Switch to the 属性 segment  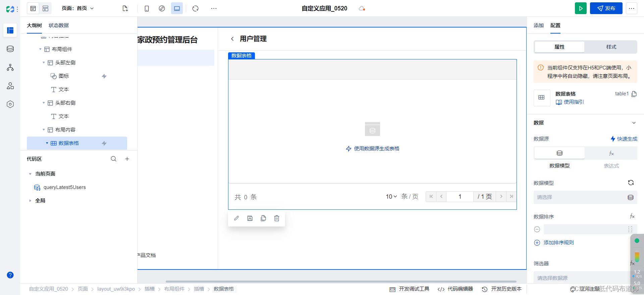559,47
